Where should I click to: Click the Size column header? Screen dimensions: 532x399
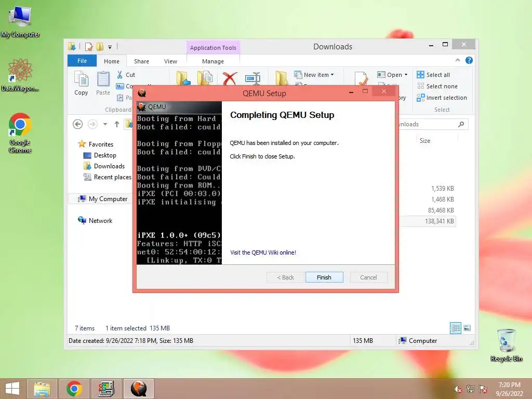pyautogui.click(x=437, y=140)
